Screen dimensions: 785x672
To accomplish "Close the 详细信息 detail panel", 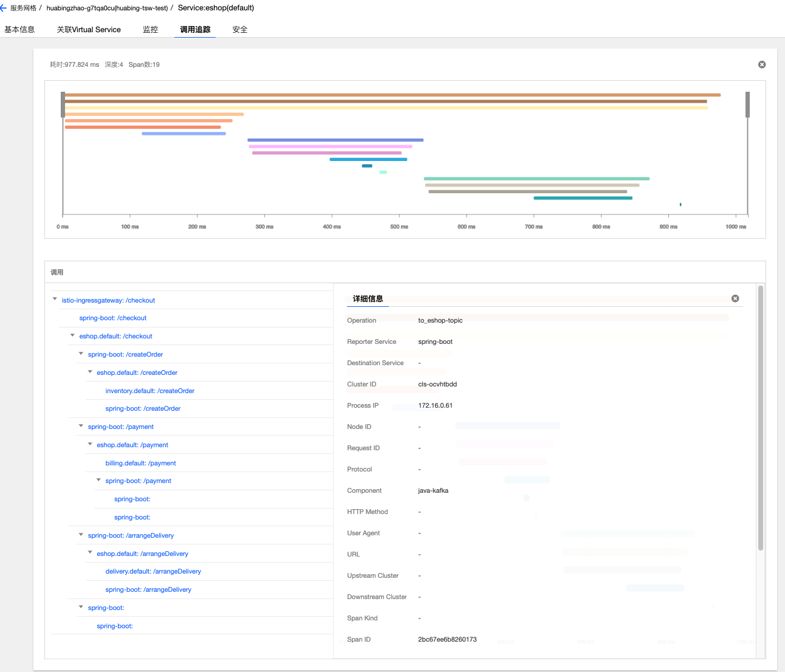I will tap(735, 298).
